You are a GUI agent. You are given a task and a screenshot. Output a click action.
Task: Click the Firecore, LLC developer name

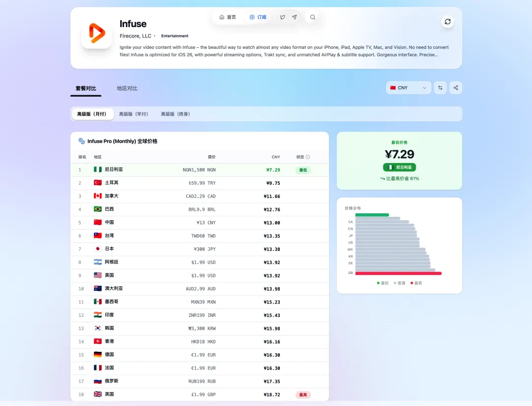coord(135,36)
